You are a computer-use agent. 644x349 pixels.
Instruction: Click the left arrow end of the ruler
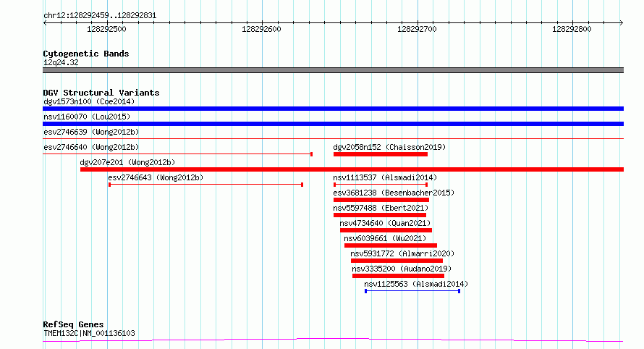pos(45,23)
